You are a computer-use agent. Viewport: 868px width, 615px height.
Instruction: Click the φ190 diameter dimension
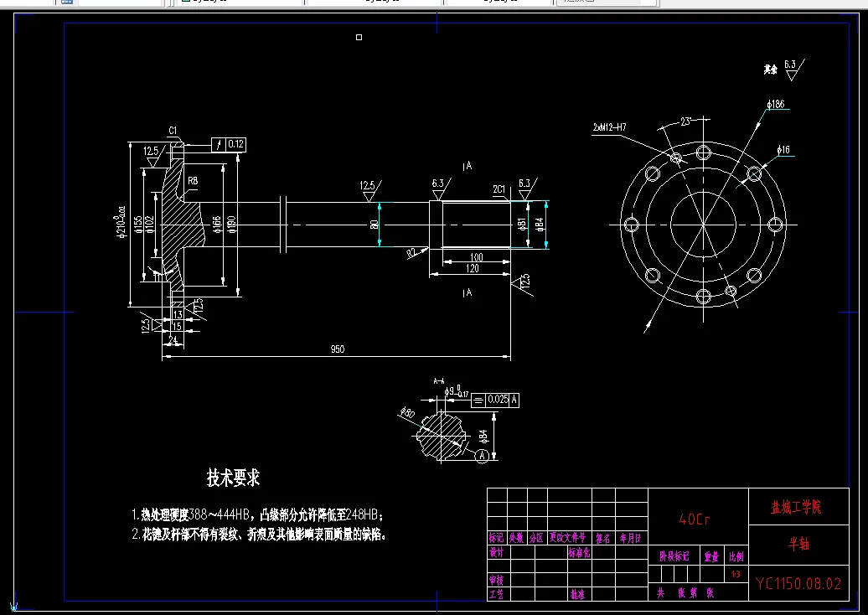coord(231,225)
